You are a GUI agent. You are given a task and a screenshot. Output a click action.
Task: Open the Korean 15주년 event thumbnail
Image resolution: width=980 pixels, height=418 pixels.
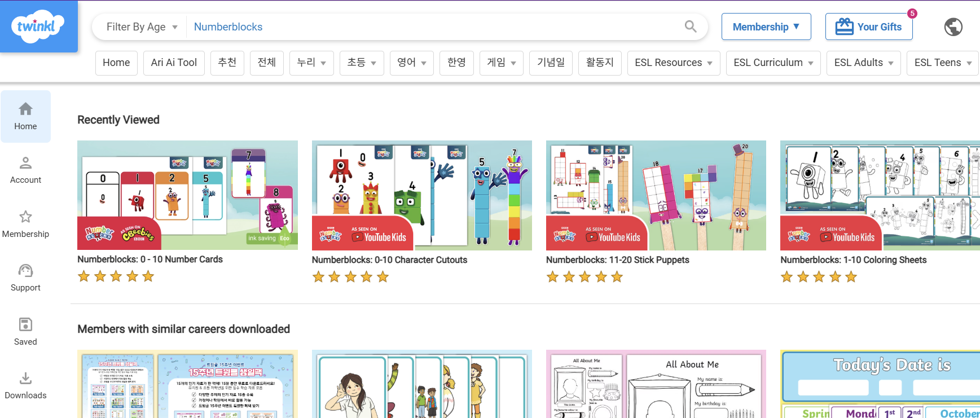[187, 384]
